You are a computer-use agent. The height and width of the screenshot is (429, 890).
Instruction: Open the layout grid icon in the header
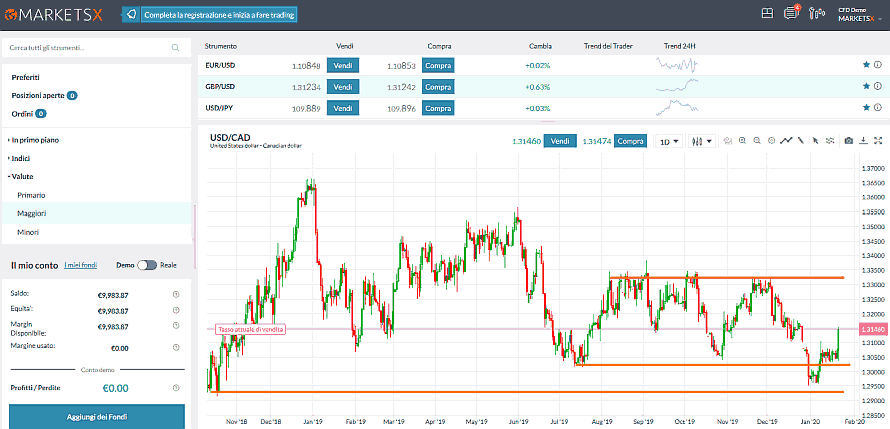[767, 14]
